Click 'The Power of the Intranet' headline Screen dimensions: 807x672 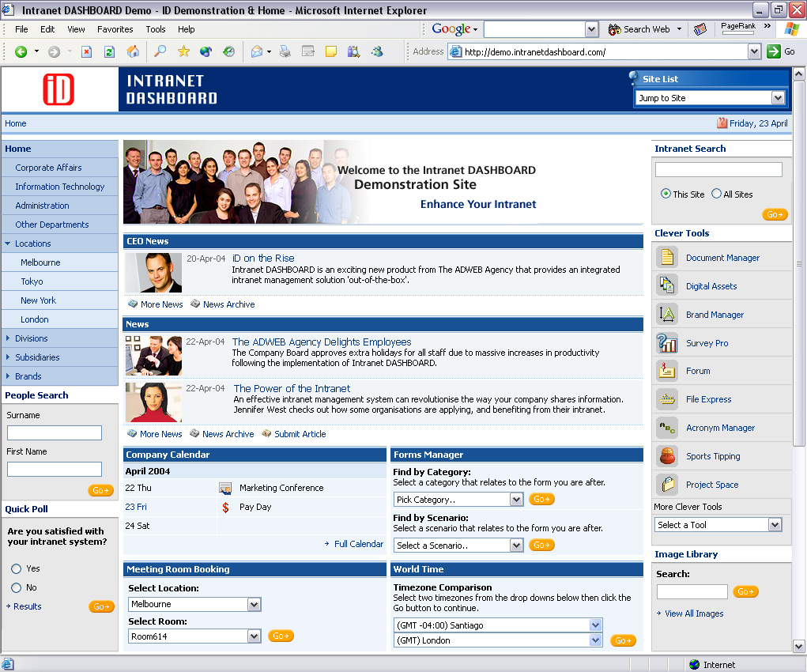[x=292, y=388]
